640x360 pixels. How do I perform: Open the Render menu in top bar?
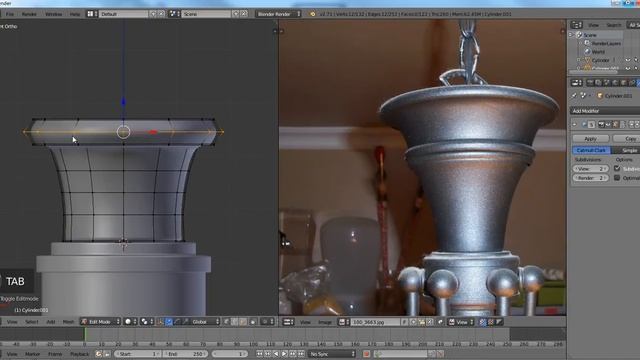(x=29, y=14)
